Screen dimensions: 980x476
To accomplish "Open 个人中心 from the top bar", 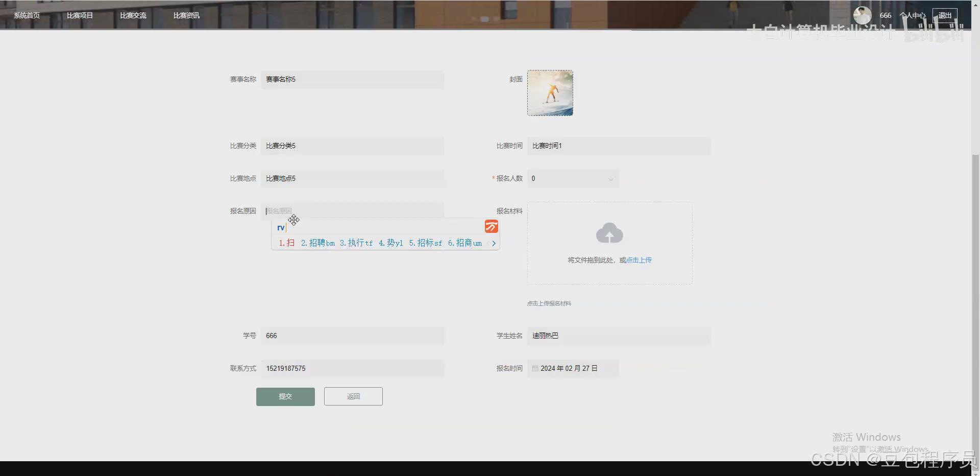I will pyautogui.click(x=913, y=15).
